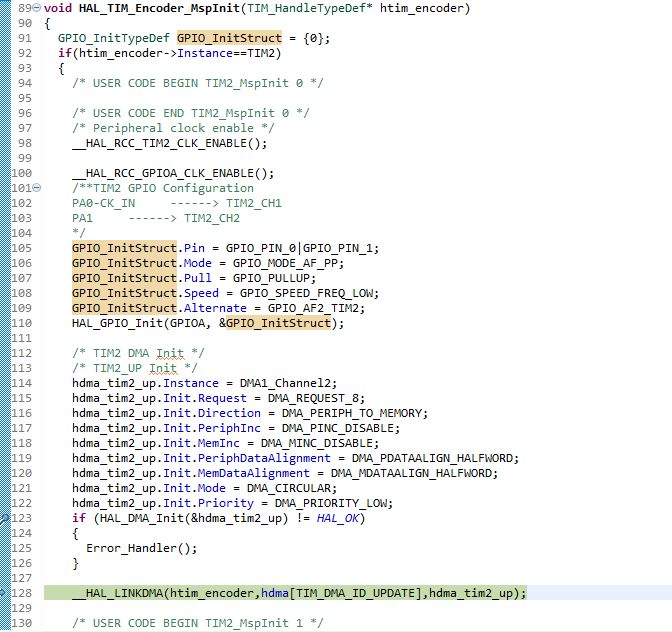Image resolution: width=672 pixels, height=632 pixels.
Task: Click DMA_MDATAALIGN_HALFWORD value
Action: coord(411,473)
